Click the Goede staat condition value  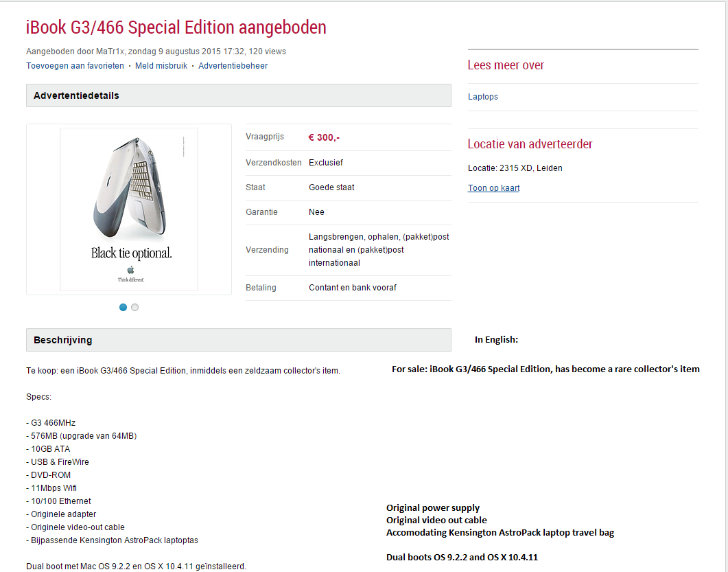click(331, 187)
